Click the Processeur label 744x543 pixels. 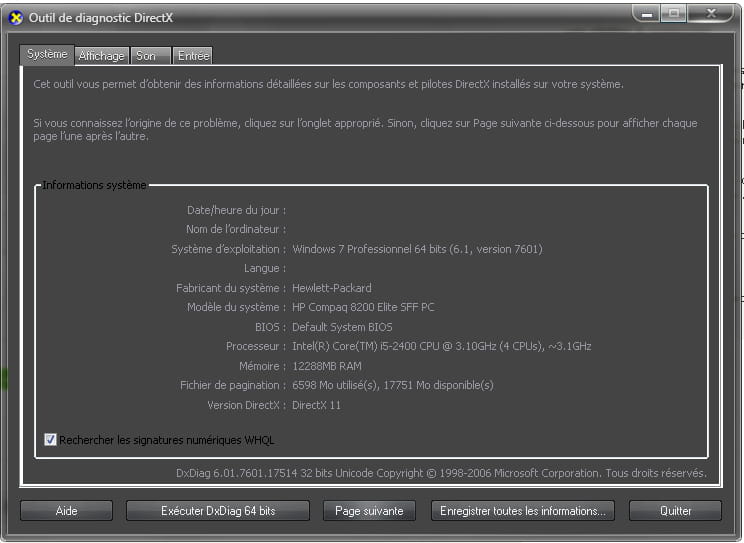click(256, 346)
